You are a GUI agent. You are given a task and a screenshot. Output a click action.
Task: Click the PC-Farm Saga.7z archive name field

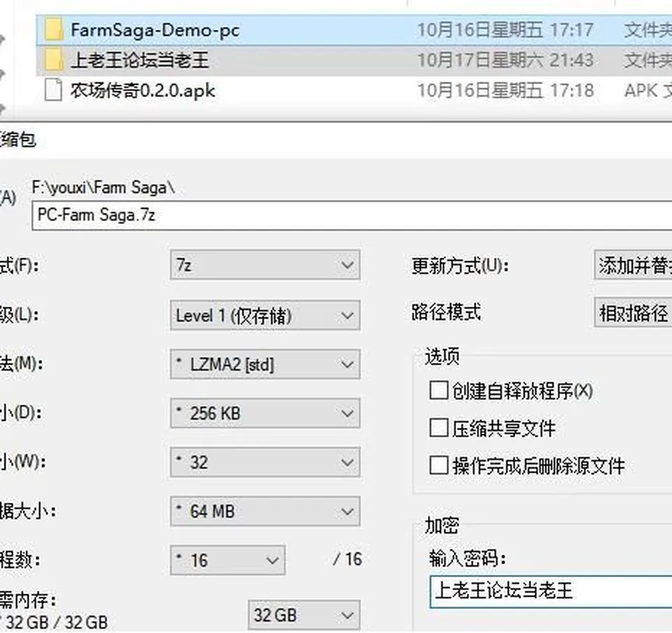click(x=352, y=215)
